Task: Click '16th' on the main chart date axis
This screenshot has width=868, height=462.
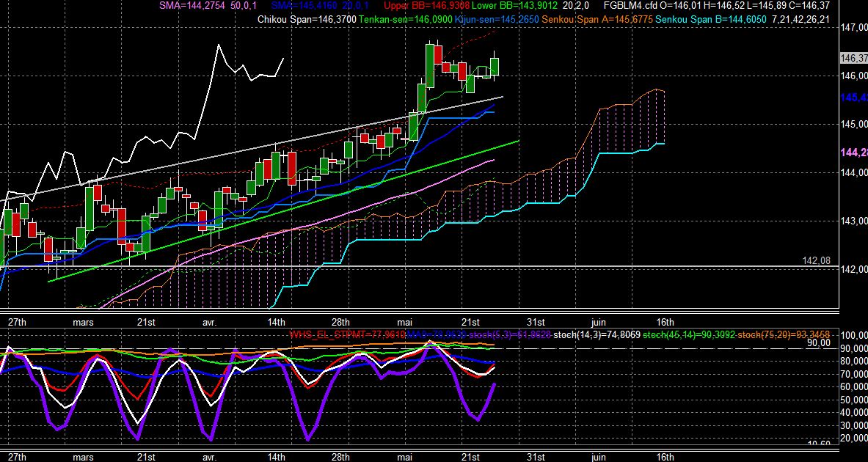Action: pyautogui.click(x=665, y=323)
